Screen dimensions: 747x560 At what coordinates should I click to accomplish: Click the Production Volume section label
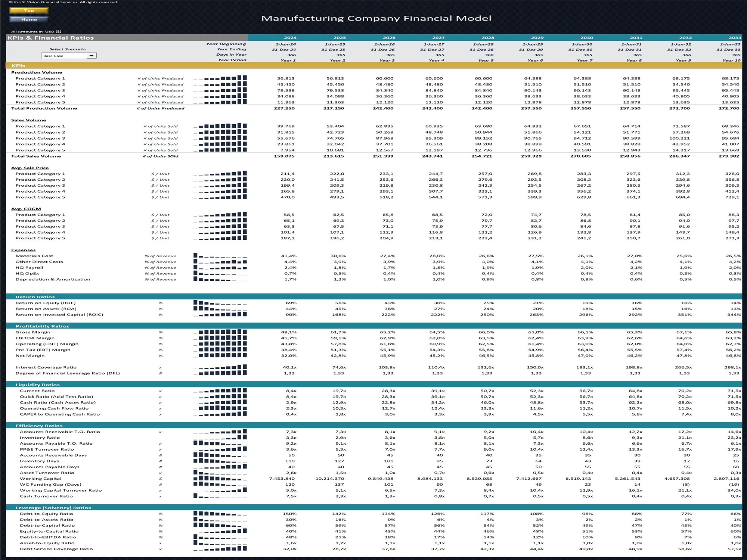point(37,72)
